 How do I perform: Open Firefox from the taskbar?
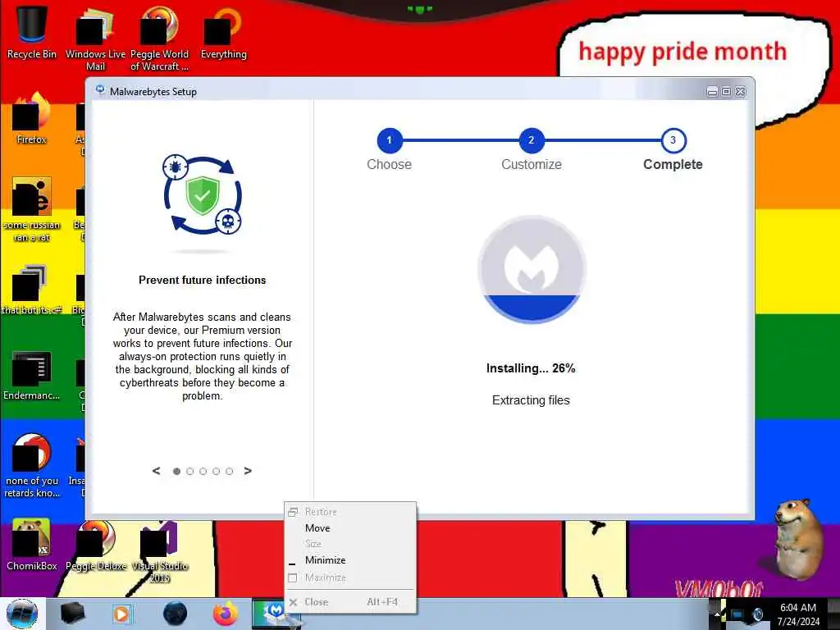[226, 614]
